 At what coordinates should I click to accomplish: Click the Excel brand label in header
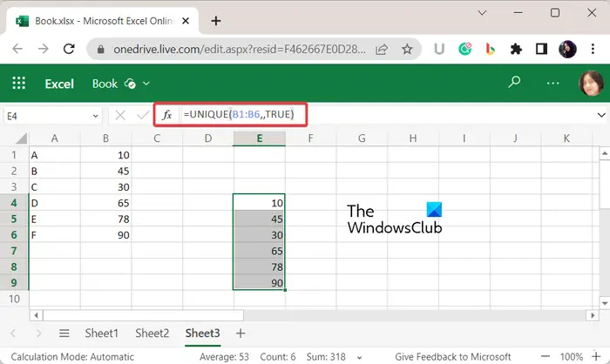59,84
